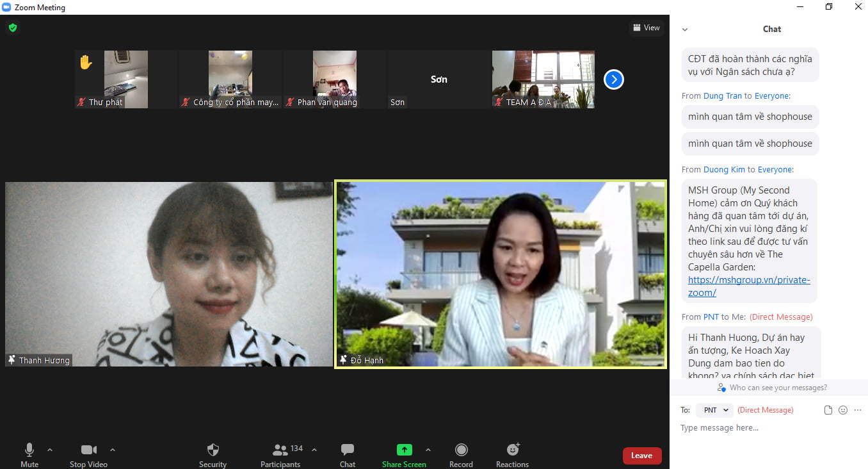Collapse chat panel chevron
The width and height of the screenshot is (868, 469).
685,29
